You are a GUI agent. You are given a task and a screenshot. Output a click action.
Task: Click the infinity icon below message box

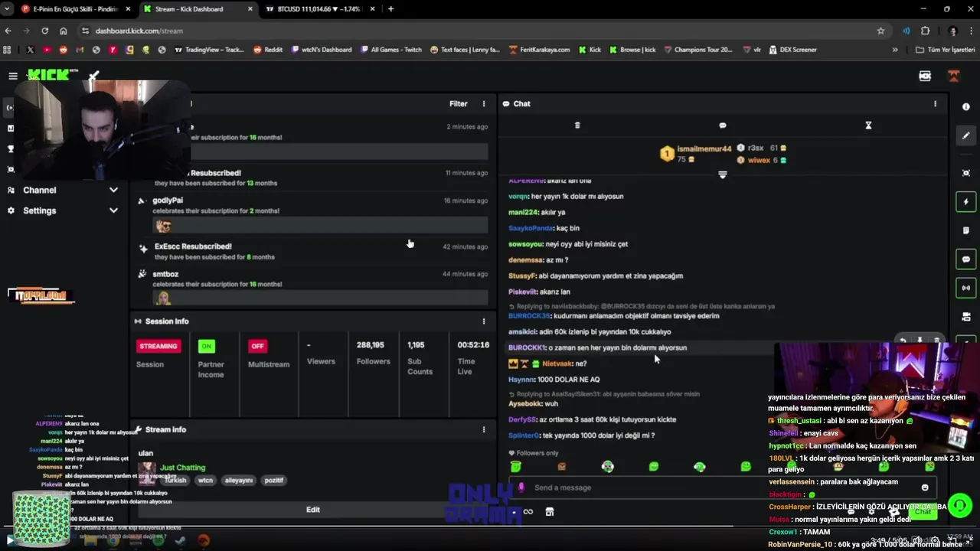[528, 512]
